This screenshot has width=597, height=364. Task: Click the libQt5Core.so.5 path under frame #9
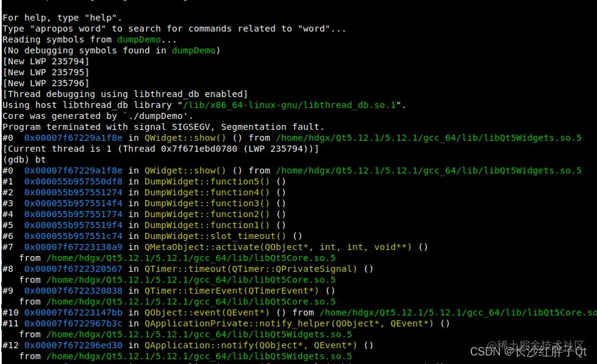191,302
